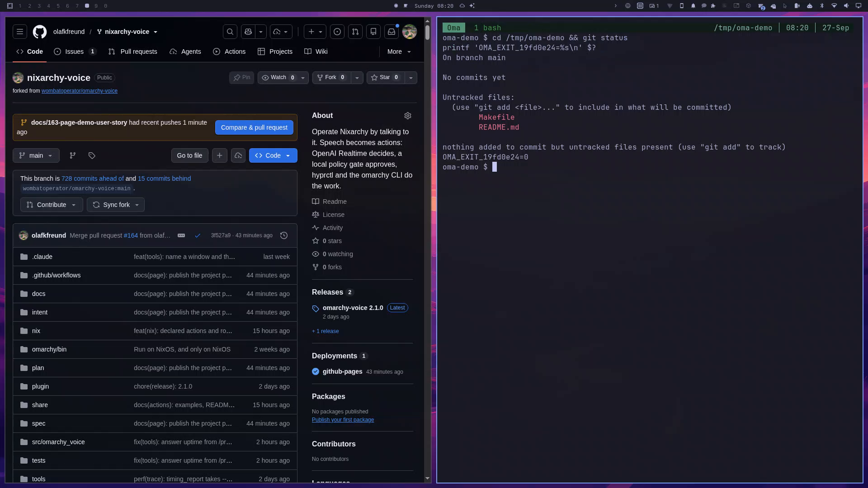Pin the nixarchy-voice repository
This screenshot has height=488, width=868.
pyautogui.click(x=242, y=78)
